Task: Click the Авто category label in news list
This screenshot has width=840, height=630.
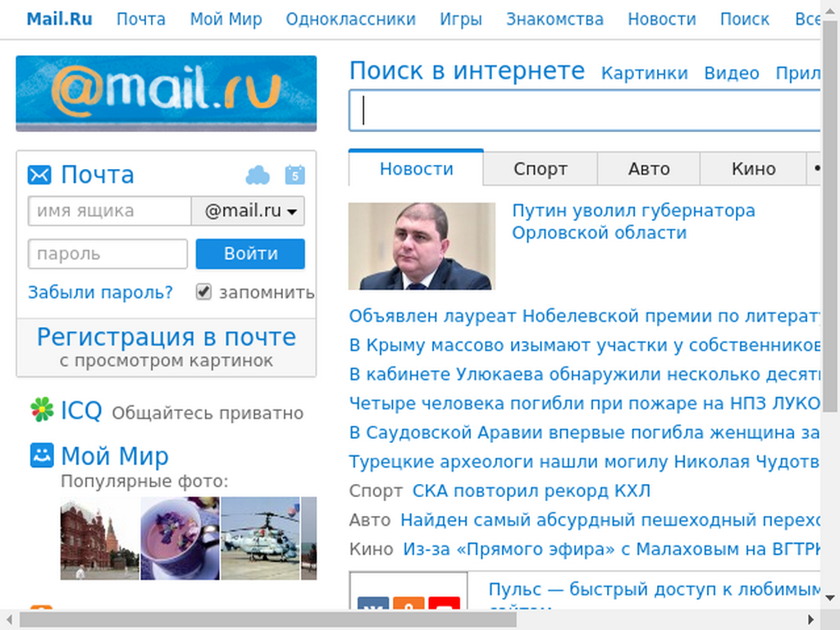Action: pyautogui.click(x=370, y=519)
